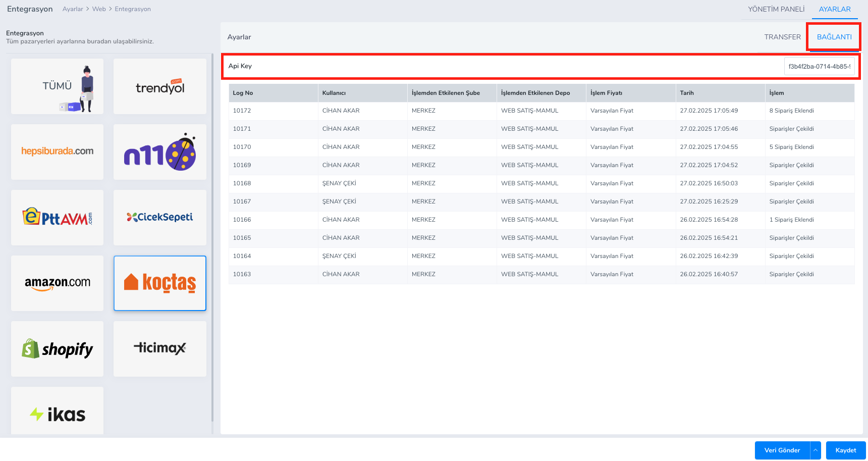Choose the n11 marketplace logo
This screenshot has height=461, width=868.
(159, 152)
